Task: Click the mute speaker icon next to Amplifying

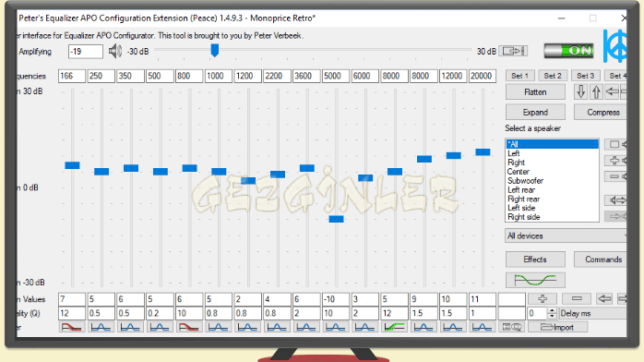Action: 115,52
